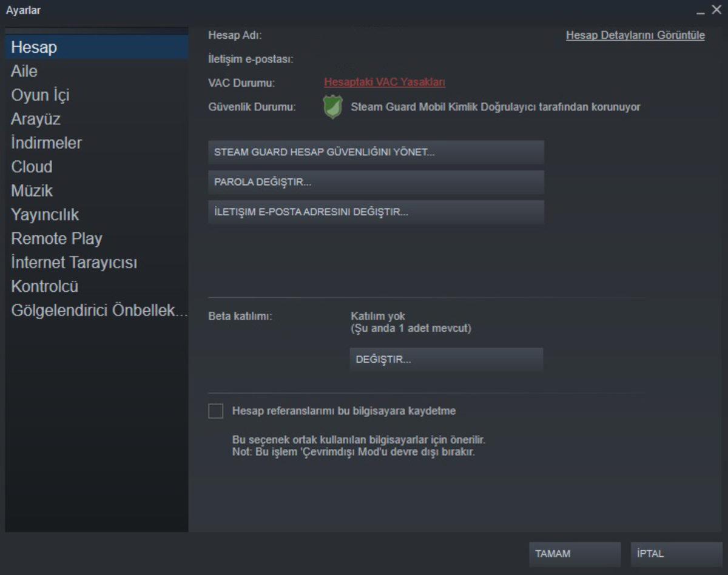Open Hesap Detaylarını Görüntüle link
Screen dimensions: 728x575
[635, 35]
